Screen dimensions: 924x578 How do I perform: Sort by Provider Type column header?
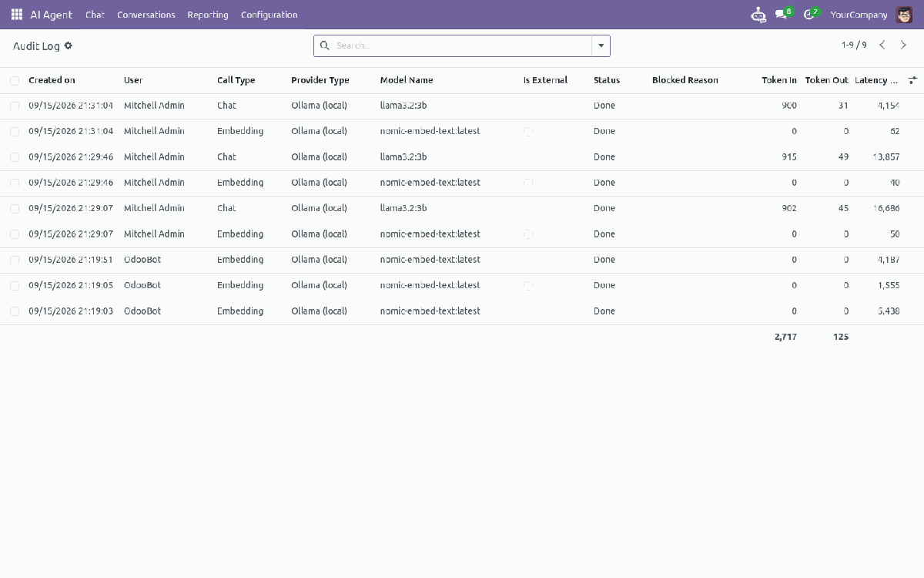tap(320, 80)
